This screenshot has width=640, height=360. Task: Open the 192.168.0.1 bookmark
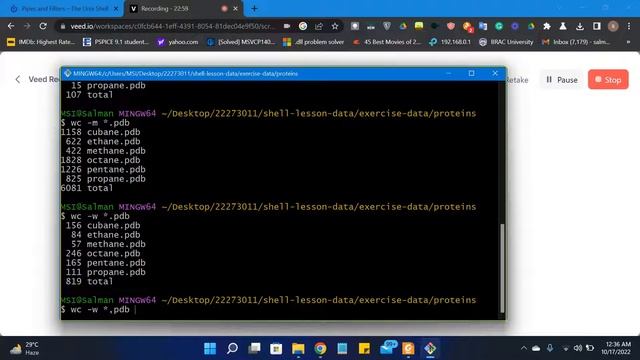[450, 42]
